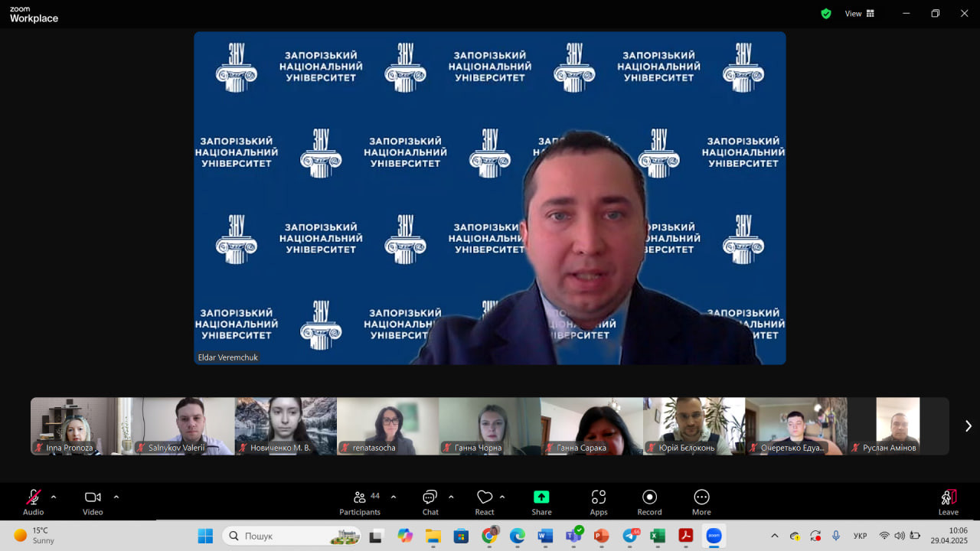Click the microphone-in-use tray icon
This screenshot has width=980, height=551.
click(836, 536)
